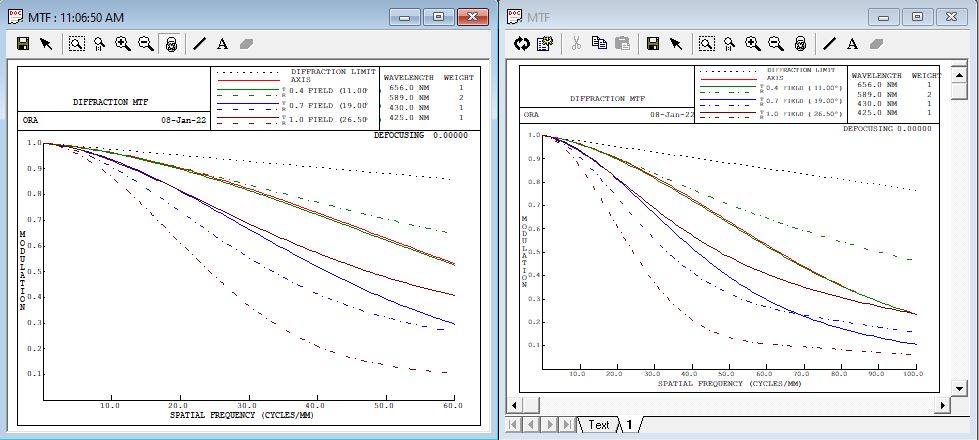Switch to the tab labeled 1
979x440 pixels.
630,425
